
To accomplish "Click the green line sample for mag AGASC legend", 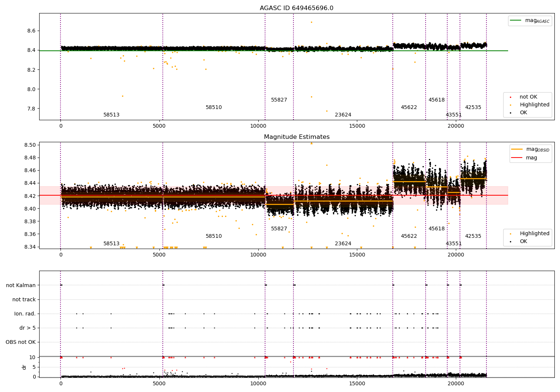I will coord(516,21).
